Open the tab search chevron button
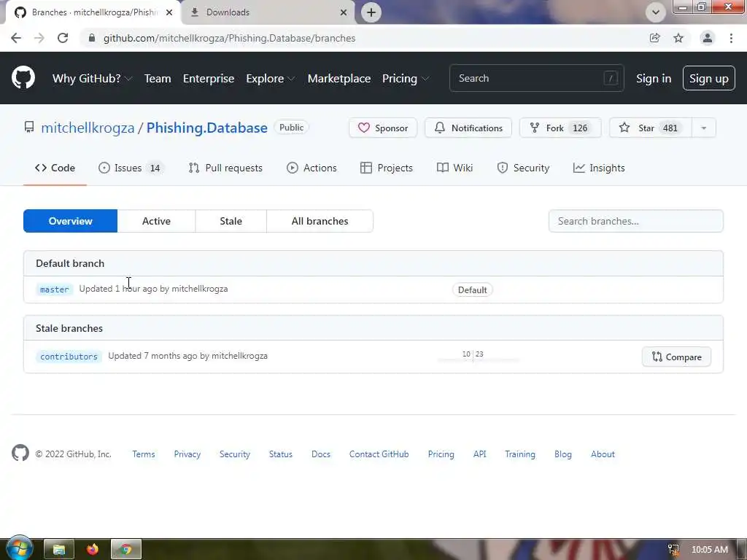The width and height of the screenshot is (747, 560). click(x=656, y=12)
